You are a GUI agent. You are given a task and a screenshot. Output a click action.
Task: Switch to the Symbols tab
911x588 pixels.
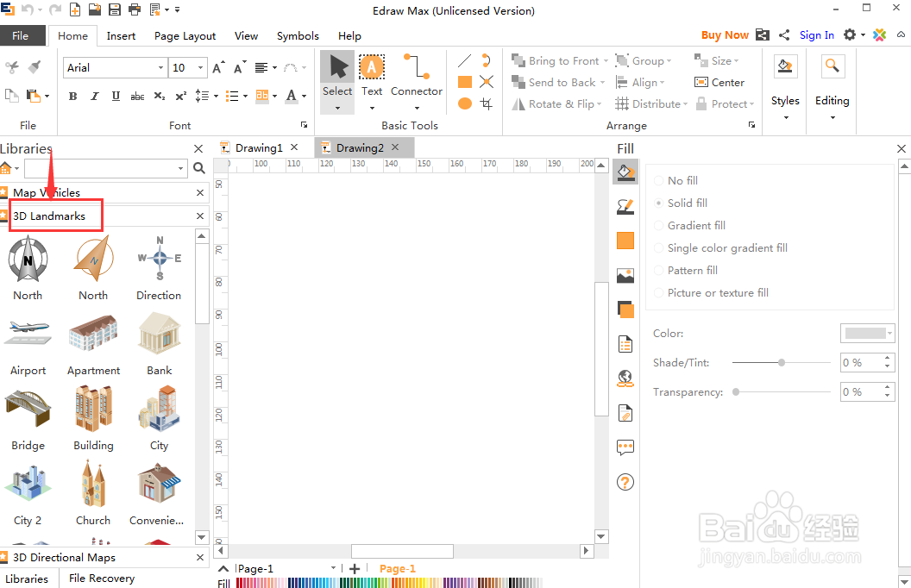click(x=298, y=36)
